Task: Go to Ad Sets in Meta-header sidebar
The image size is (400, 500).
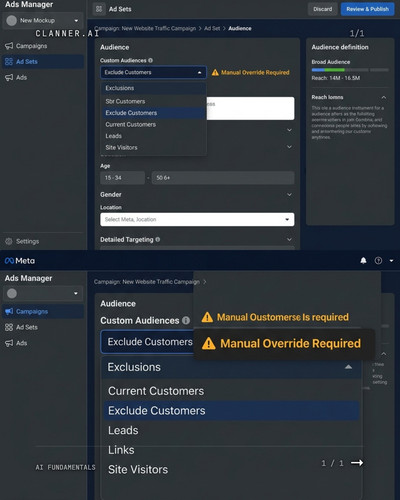Action: pyautogui.click(x=43, y=327)
